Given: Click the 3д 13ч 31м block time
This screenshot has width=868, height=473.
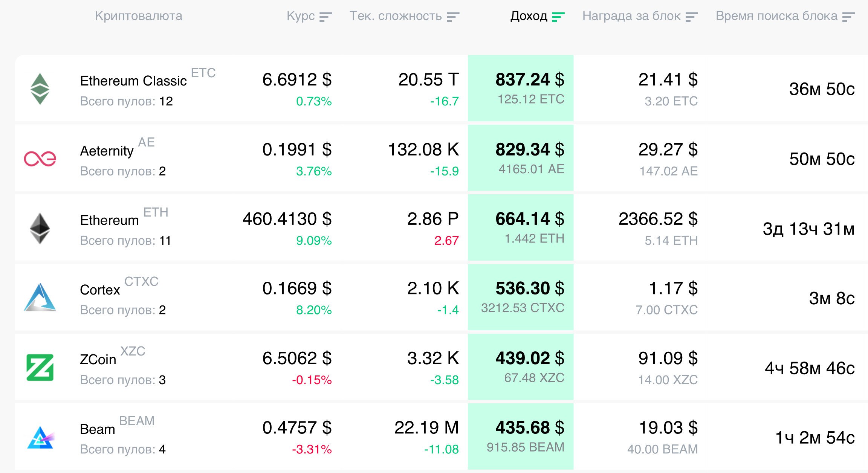Looking at the screenshot, I should point(809,229).
